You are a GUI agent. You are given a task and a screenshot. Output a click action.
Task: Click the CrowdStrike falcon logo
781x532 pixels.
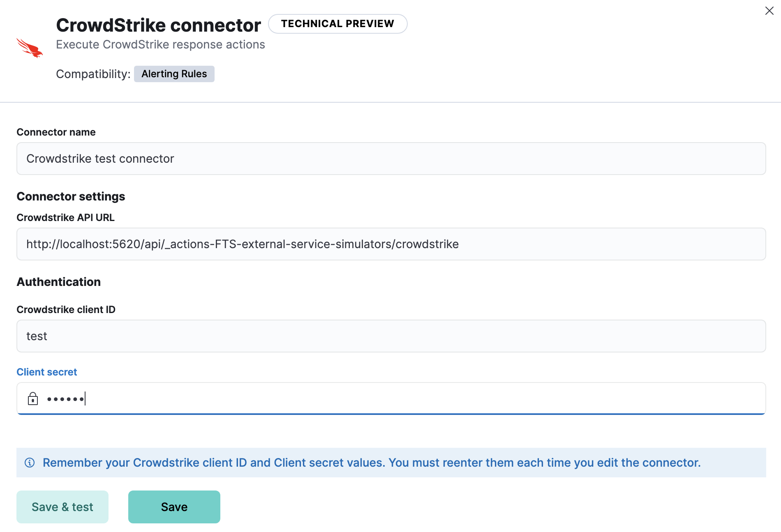(x=29, y=48)
